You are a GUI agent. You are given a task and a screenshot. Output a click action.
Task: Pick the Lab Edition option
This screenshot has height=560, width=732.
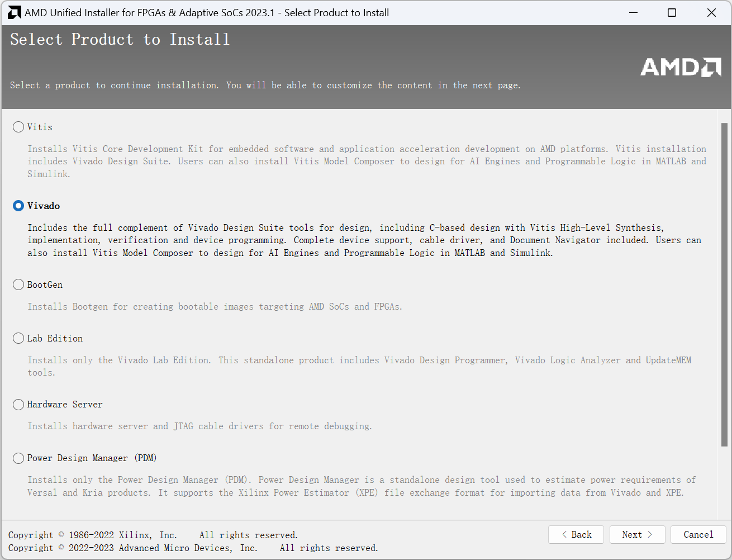pos(18,338)
